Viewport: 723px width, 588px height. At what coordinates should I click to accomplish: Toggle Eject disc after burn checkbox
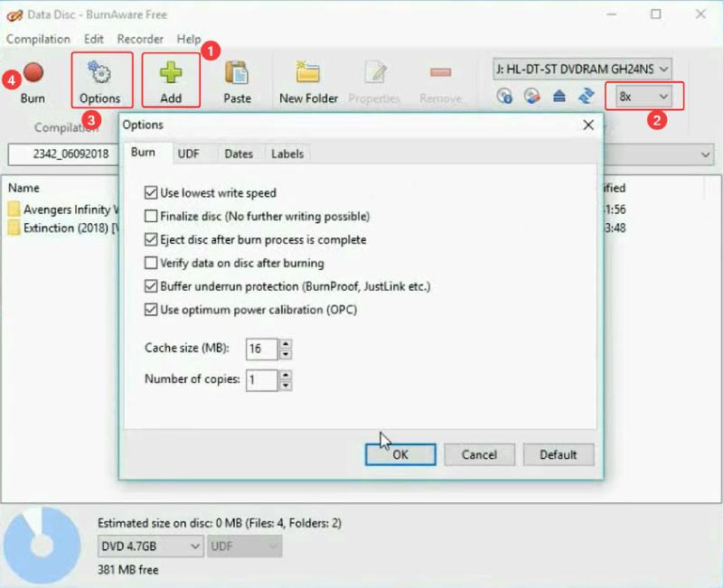[151, 239]
